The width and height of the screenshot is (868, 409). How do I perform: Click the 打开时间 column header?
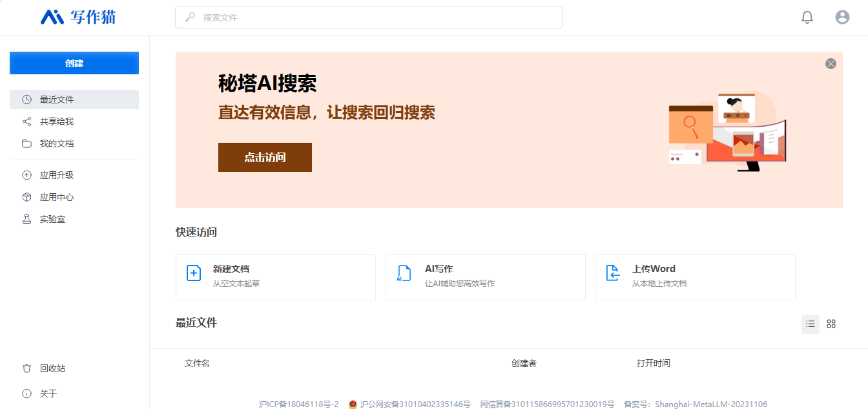point(654,363)
